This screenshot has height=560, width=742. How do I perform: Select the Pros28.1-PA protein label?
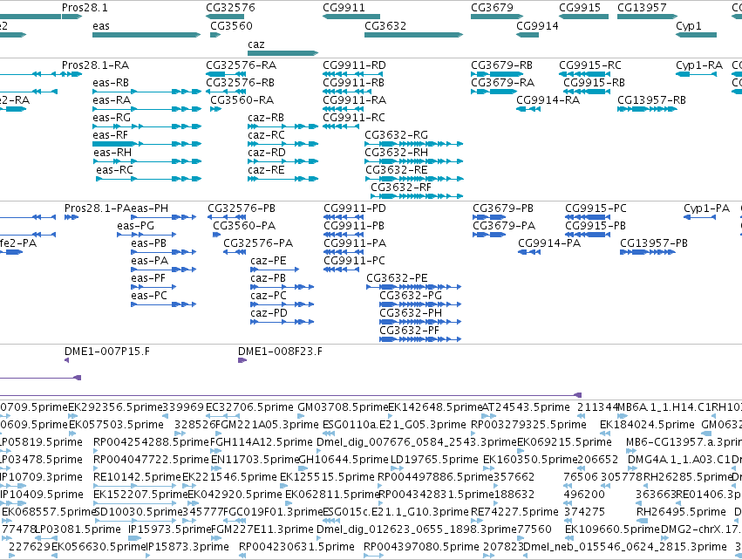point(98,208)
